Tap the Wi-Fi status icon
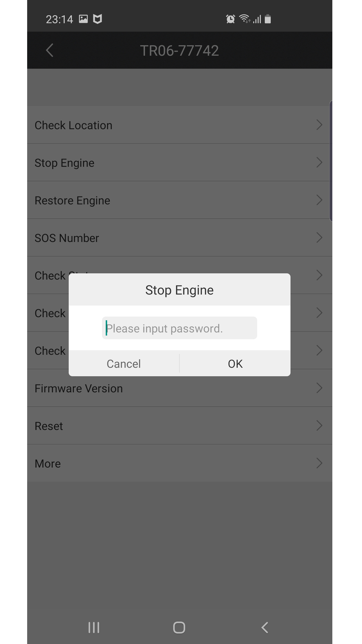 [244, 19]
